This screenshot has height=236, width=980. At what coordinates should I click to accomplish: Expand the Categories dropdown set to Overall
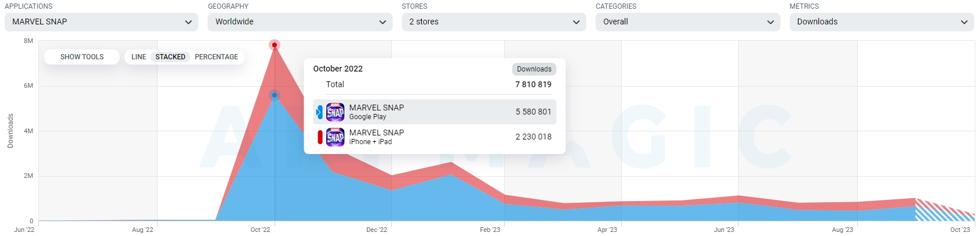(x=687, y=22)
